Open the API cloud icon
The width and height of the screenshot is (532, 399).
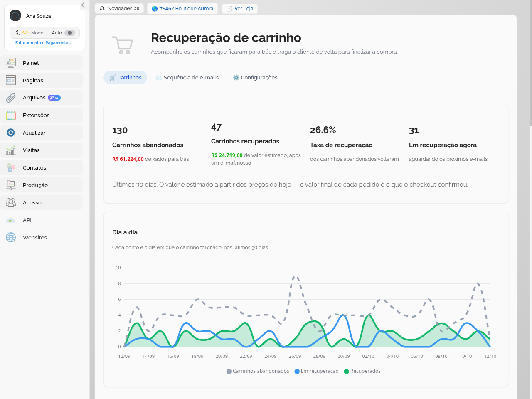11,220
